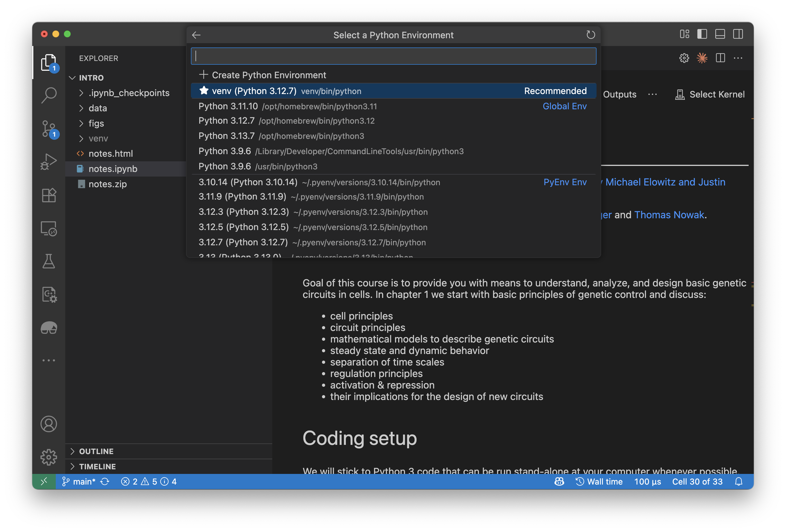Click the notifications bell in the status bar
This screenshot has height=532, width=786.
coord(739,481)
